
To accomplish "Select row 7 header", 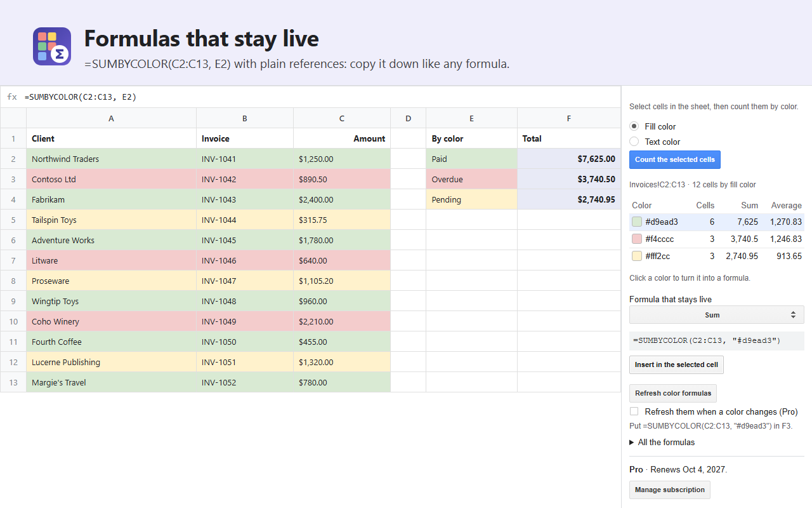I will point(13,260).
